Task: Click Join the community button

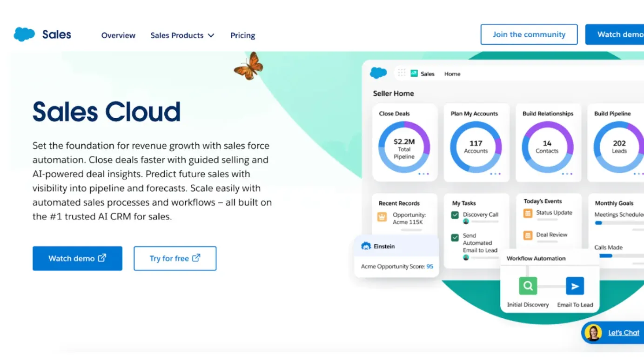Action: tap(529, 34)
